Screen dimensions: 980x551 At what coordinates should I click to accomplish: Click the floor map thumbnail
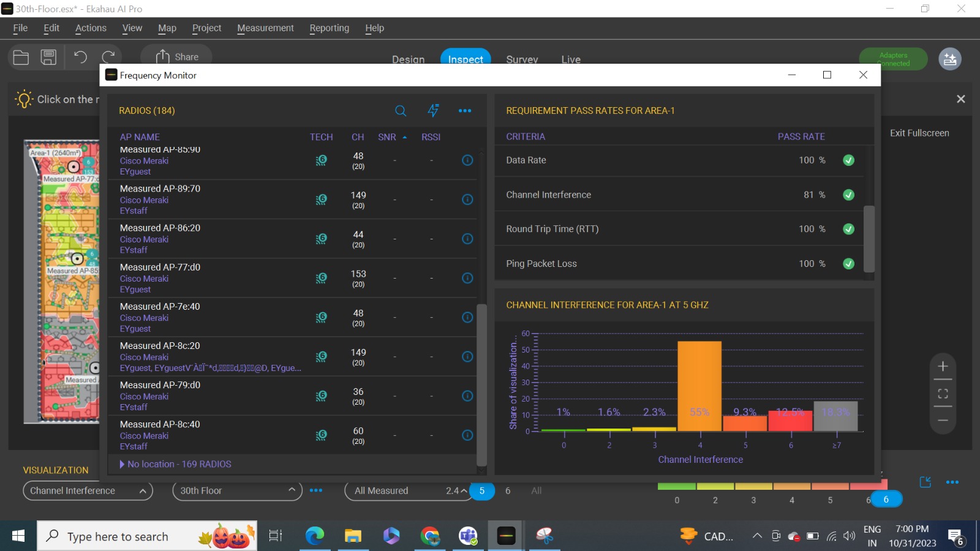point(61,282)
